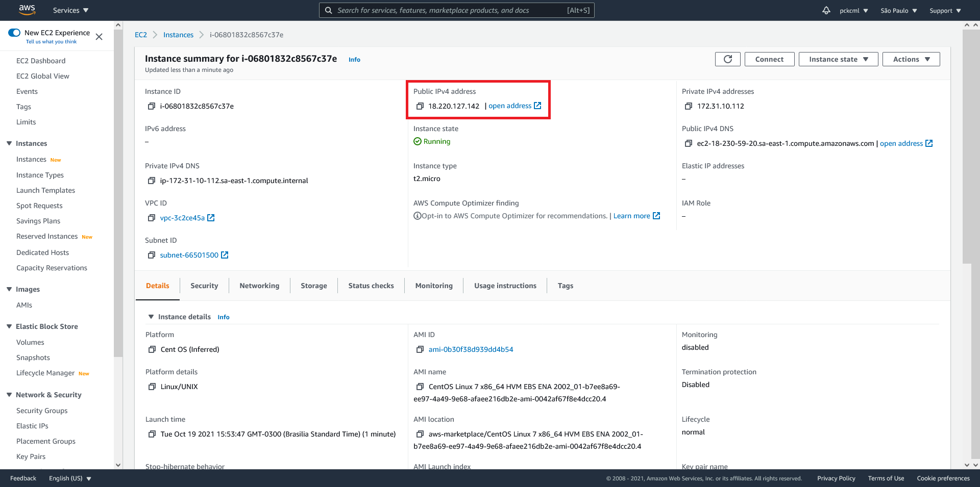Open the Instance state dropdown

(x=838, y=59)
